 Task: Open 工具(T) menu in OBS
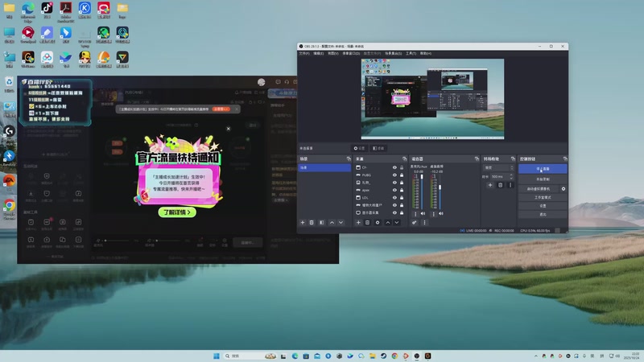point(411,53)
